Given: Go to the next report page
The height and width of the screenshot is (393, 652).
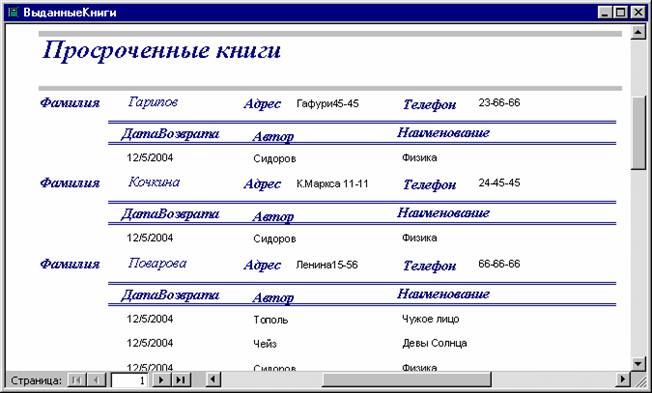Looking at the screenshot, I should 162,380.
